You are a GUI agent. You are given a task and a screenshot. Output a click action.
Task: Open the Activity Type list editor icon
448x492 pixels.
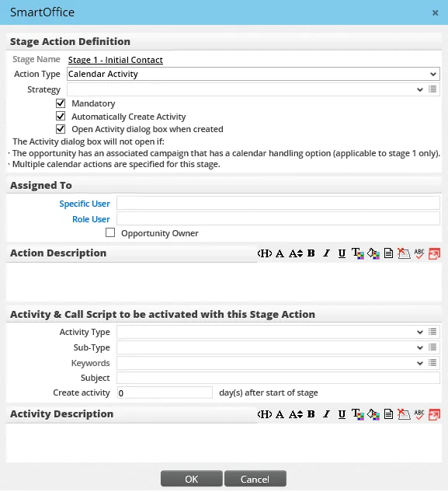pyautogui.click(x=432, y=332)
